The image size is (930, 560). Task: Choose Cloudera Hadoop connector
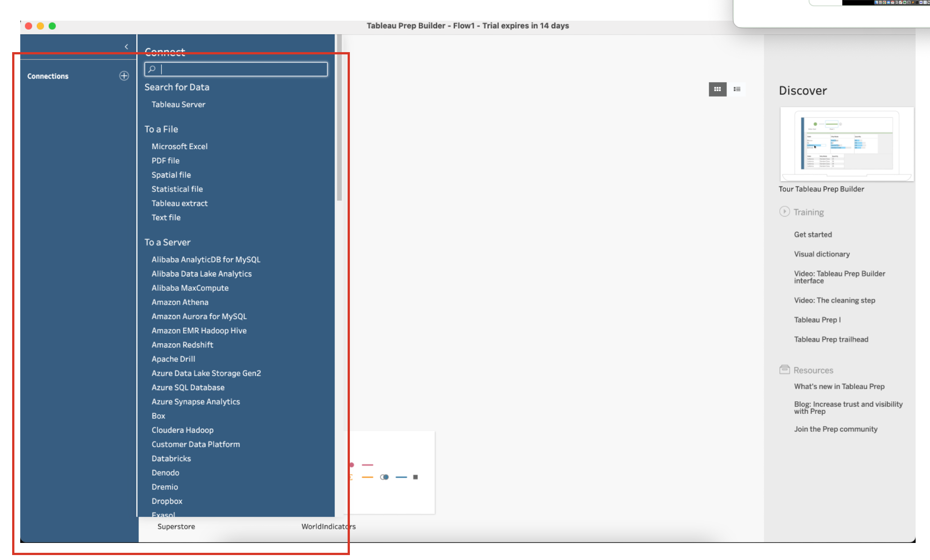point(182,430)
